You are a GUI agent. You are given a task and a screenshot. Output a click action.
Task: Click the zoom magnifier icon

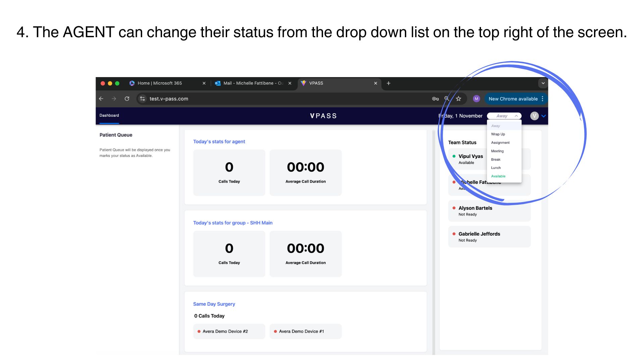pos(447,99)
